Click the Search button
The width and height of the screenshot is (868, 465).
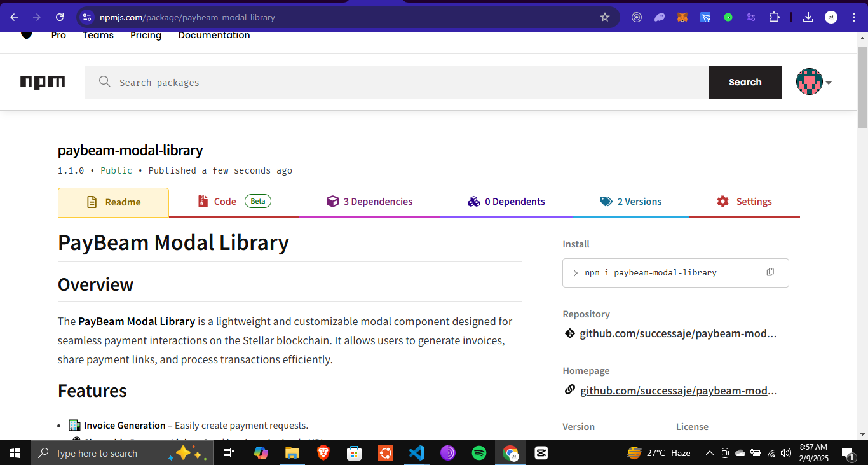[x=745, y=82]
